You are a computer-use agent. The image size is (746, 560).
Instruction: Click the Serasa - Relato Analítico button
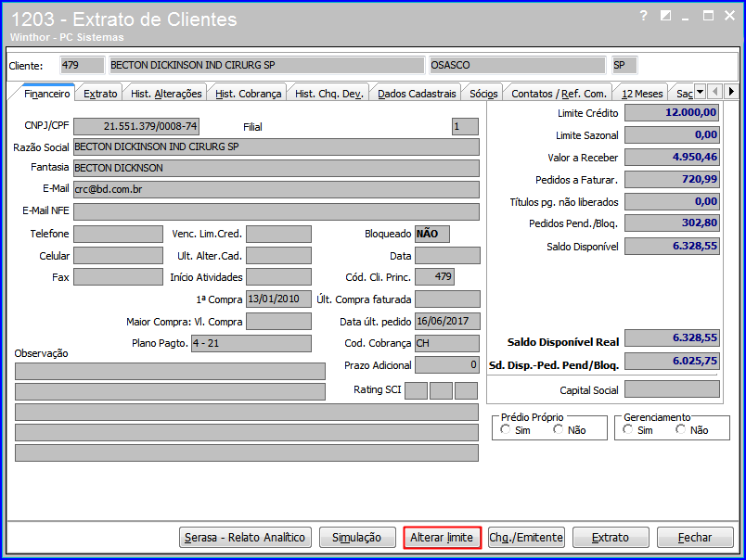click(x=245, y=538)
